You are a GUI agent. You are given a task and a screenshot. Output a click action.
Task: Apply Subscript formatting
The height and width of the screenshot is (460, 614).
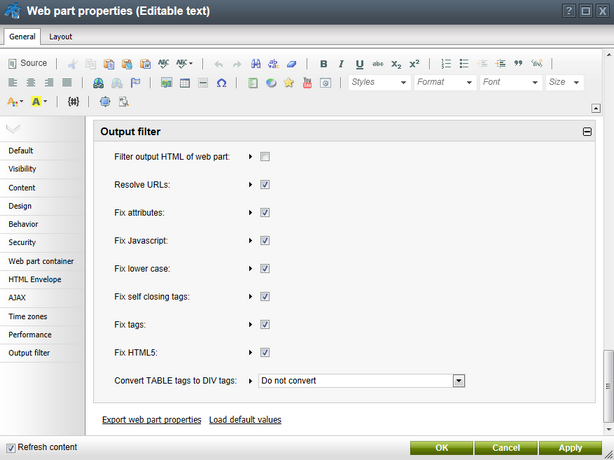coord(396,63)
